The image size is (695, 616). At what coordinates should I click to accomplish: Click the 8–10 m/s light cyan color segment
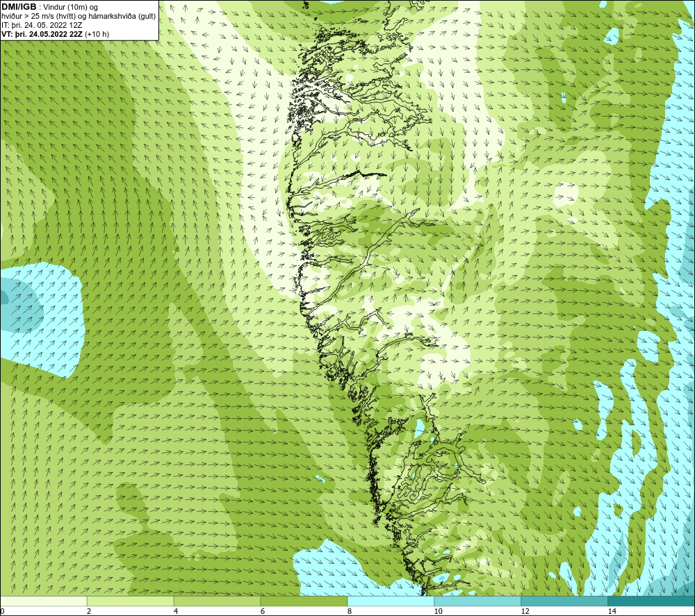point(391,601)
